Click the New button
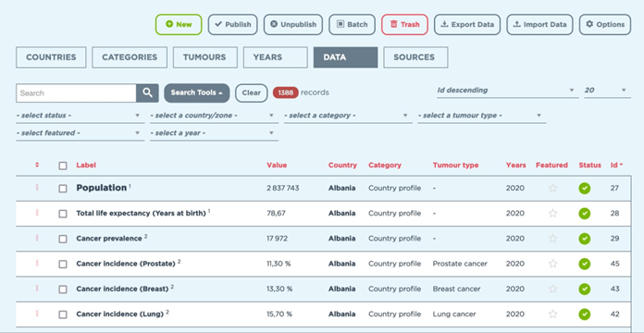This screenshot has height=333, width=644. pyautogui.click(x=179, y=25)
